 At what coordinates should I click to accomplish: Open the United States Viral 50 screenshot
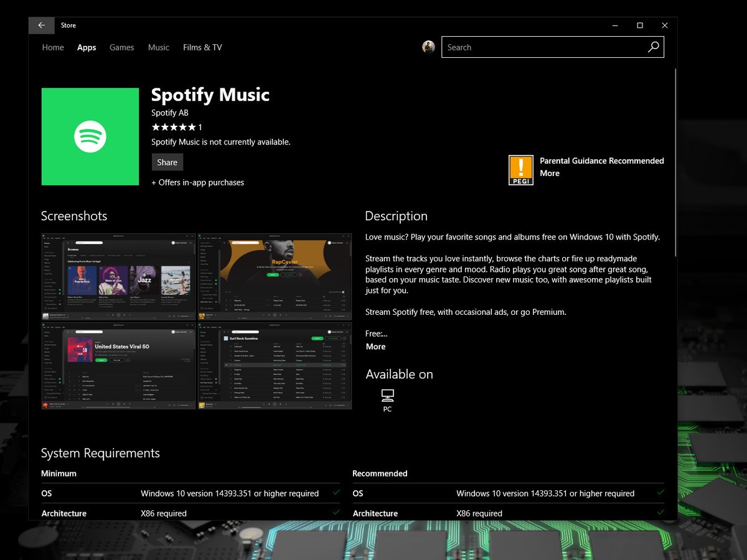tap(118, 366)
